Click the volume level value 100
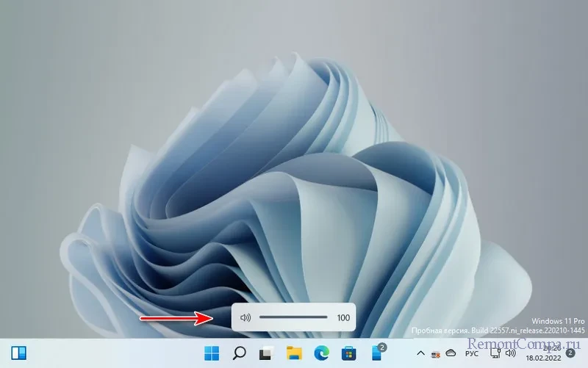588x368 pixels. click(343, 317)
